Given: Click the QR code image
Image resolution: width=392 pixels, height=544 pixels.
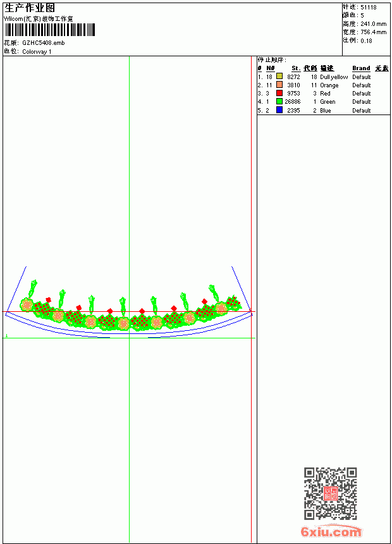Looking at the screenshot, I should click(x=331, y=493).
